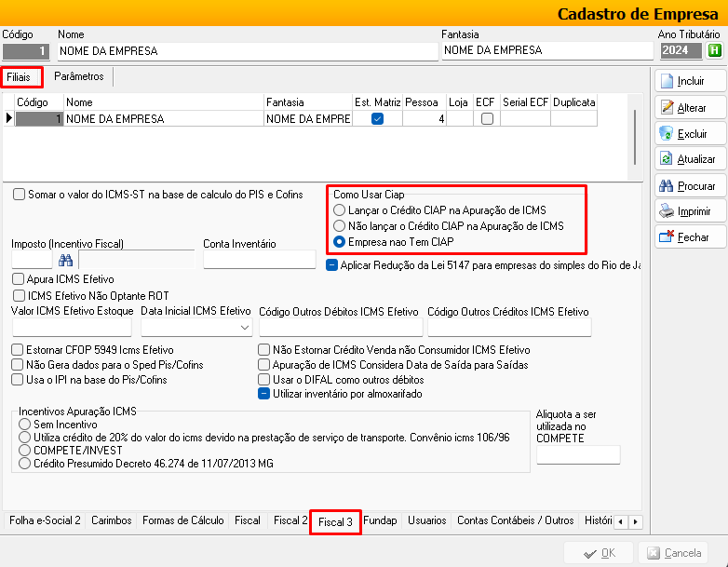Check Estornar CFOP 5949 Icms Efetivo
The height and width of the screenshot is (567, 728).
(x=17, y=350)
